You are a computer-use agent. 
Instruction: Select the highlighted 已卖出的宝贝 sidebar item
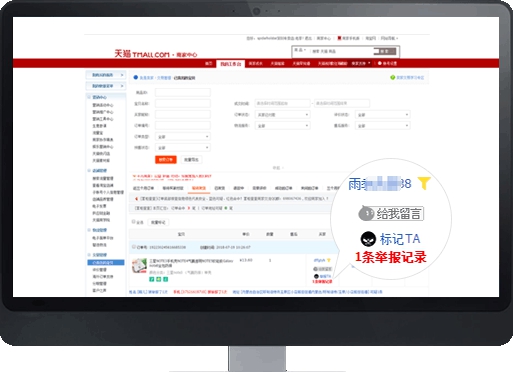(x=106, y=263)
